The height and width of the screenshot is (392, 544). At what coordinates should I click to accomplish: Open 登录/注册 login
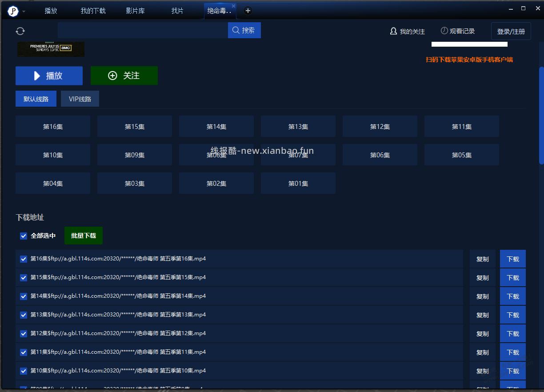pos(511,32)
